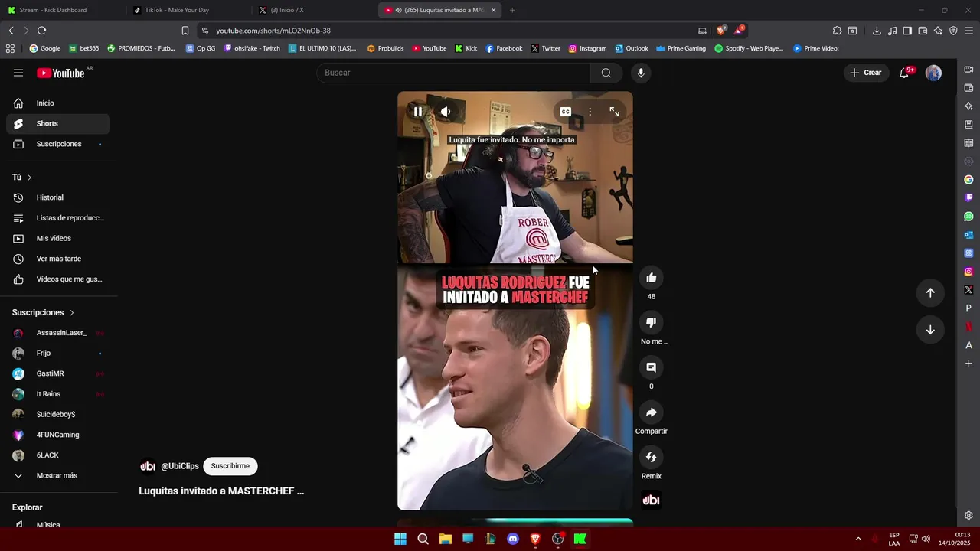Dislike the Short with thumbs down
The width and height of the screenshot is (980, 551).
(x=652, y=323)
